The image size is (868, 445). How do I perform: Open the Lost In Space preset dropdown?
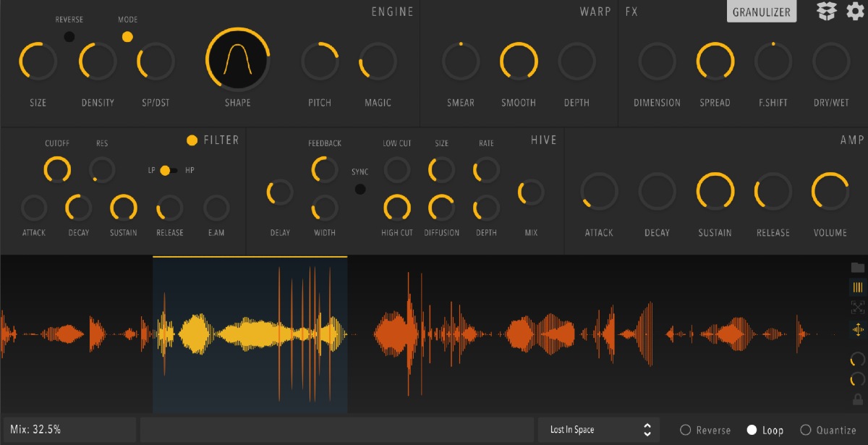[x=598, y=428]
